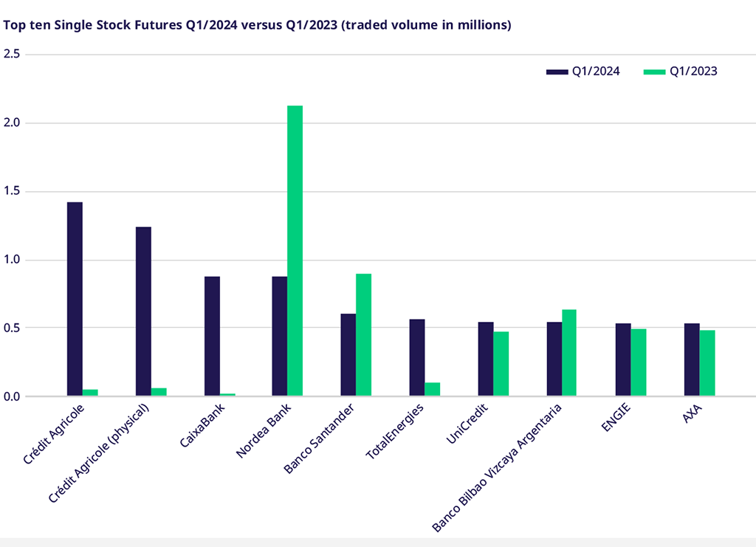Image resolution: width=756 pixels, height=547 pixels.
Task: Toggle the Q1/2023 series legend label
Action: (x=693, y=72)
